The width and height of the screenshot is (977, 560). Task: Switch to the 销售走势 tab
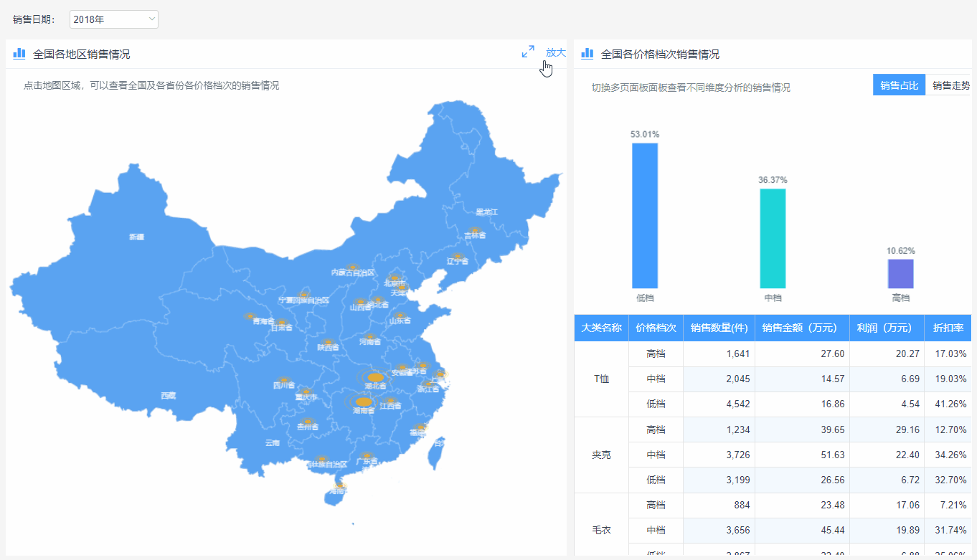click(950, 85)
